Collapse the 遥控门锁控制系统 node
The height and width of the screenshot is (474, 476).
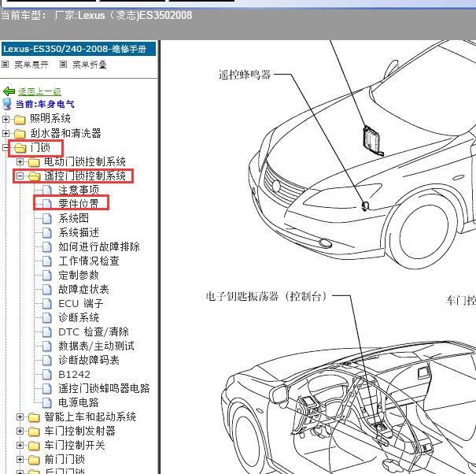[x=20, y=176]
